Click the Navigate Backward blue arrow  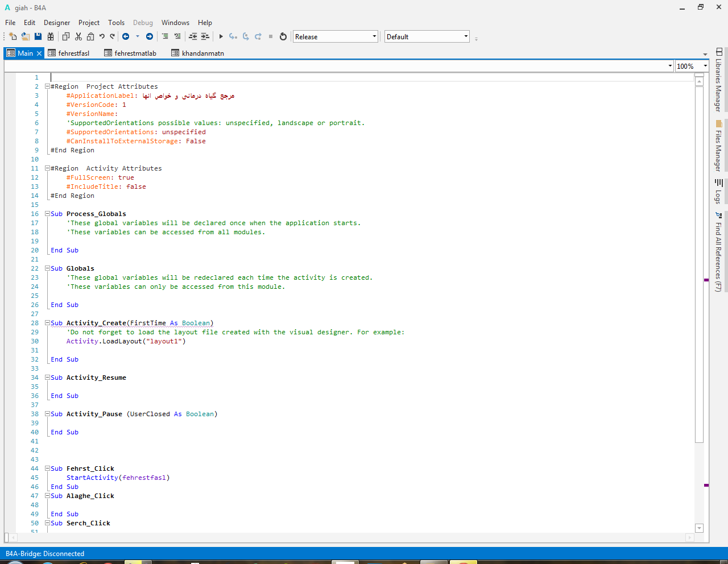[x=126, y=36]
